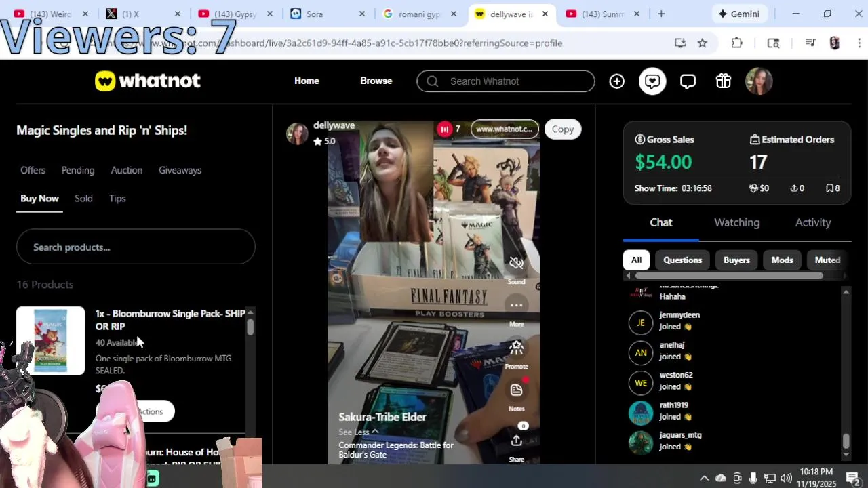Click dellywave host avatar
Viewport: 868px width, 488px height.
[x=297, y=134]
